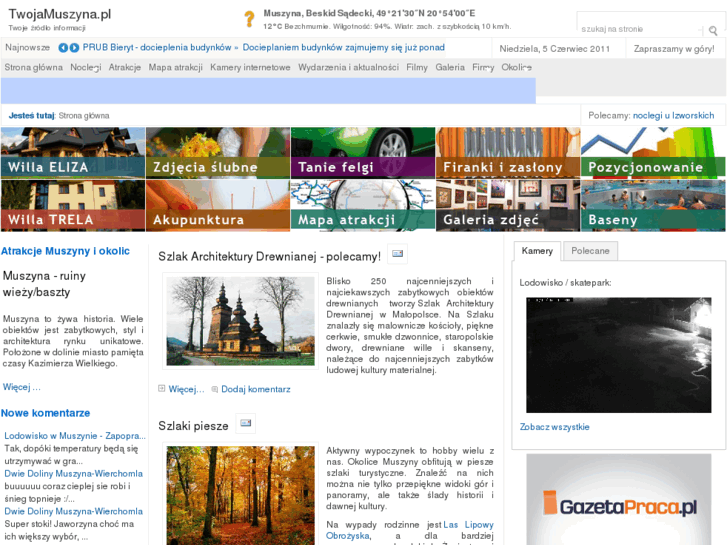Click the plus icon beside Więcej
Viewport: 727px width, 545px height.
pyautogui.click(x=161, y=389)
